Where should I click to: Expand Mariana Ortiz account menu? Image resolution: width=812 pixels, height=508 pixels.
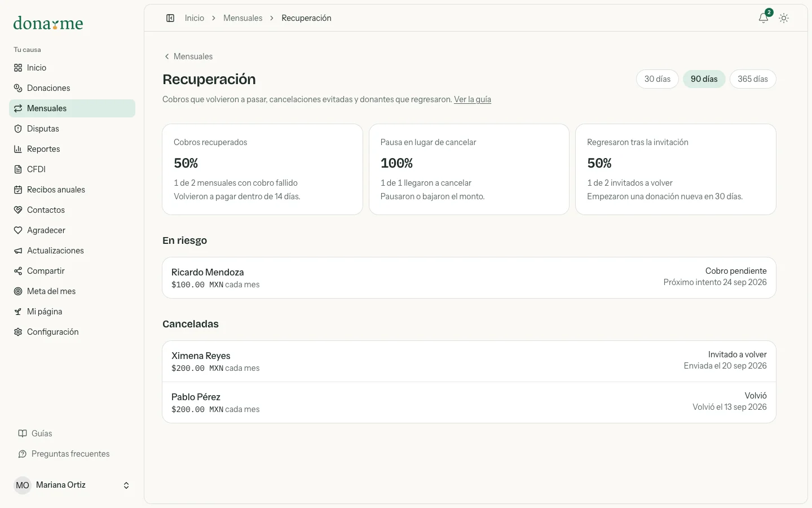tap(72, 485)
